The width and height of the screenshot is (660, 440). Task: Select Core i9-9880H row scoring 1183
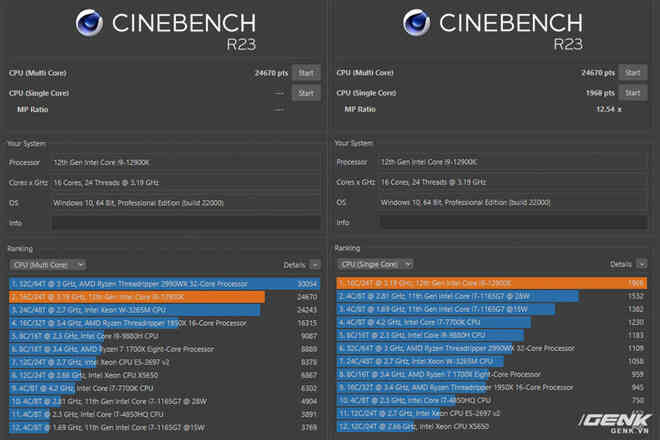point(492,335)
